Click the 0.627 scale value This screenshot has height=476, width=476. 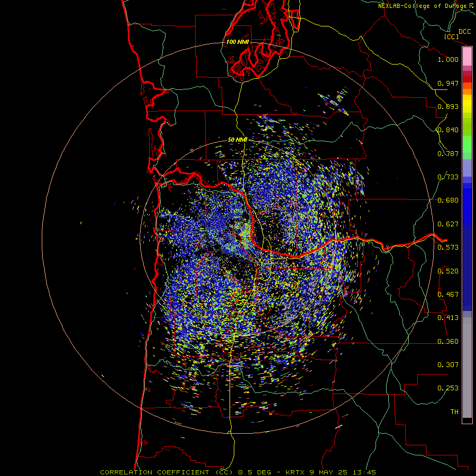pos(448,224)
